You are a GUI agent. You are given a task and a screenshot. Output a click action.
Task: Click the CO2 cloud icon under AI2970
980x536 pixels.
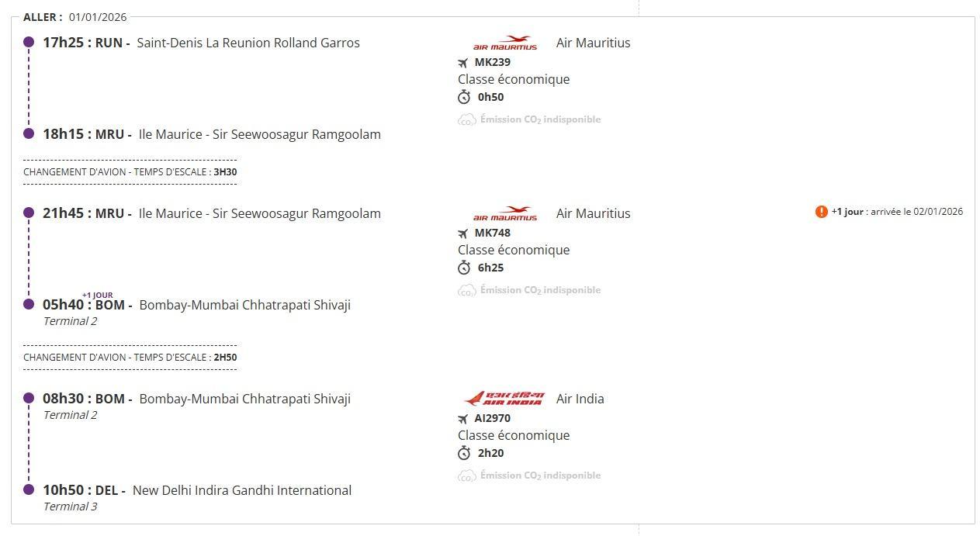pyautogui.click(x=466, y=475)
